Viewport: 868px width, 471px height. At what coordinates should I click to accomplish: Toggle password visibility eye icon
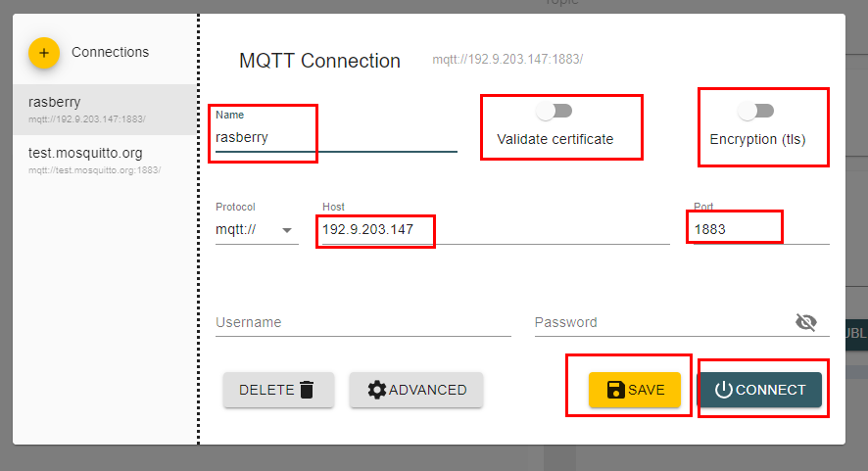pos(806,321)
